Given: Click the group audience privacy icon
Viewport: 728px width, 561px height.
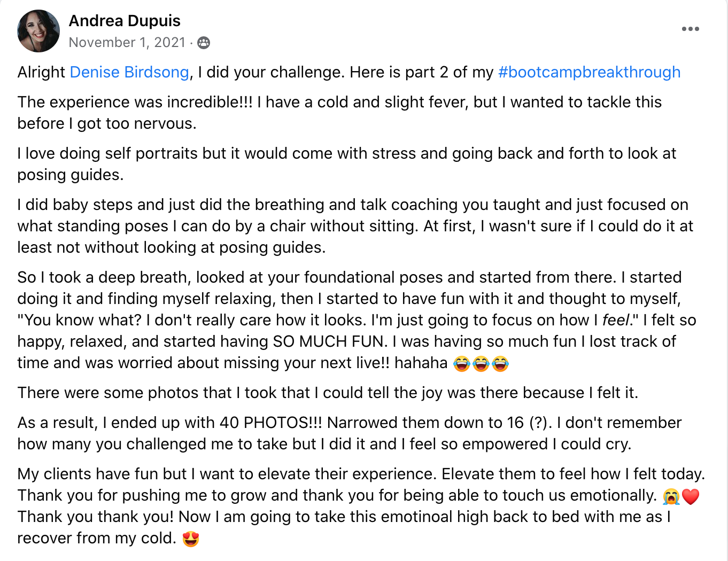Looking at the screenshot, I should [204, 43].
